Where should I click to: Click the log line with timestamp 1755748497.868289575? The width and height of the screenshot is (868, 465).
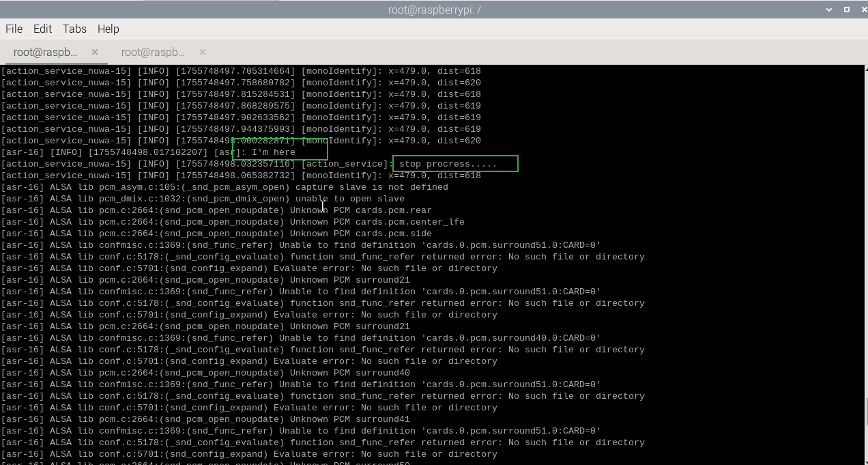tap(241, 106)
